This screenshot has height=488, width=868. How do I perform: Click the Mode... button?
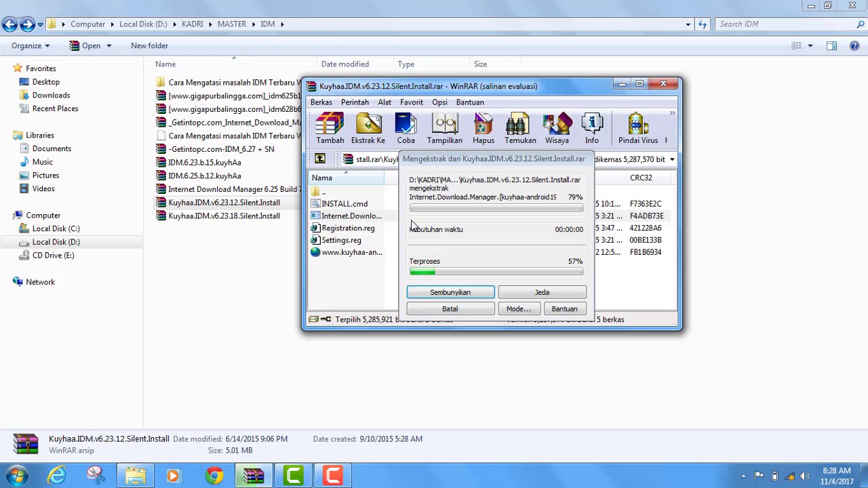click(519, 309)
